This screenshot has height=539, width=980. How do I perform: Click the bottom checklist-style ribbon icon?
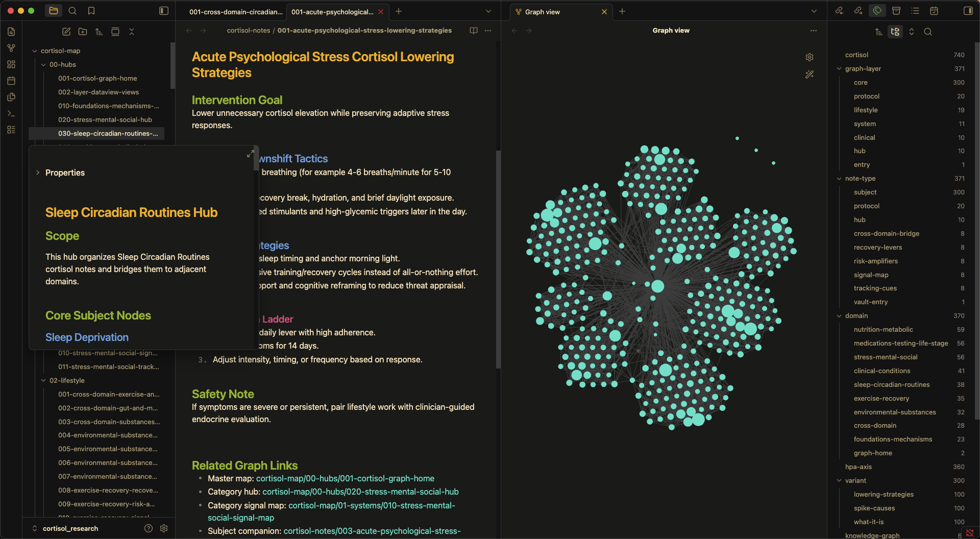pyautogui.click(x=11, y=130)
